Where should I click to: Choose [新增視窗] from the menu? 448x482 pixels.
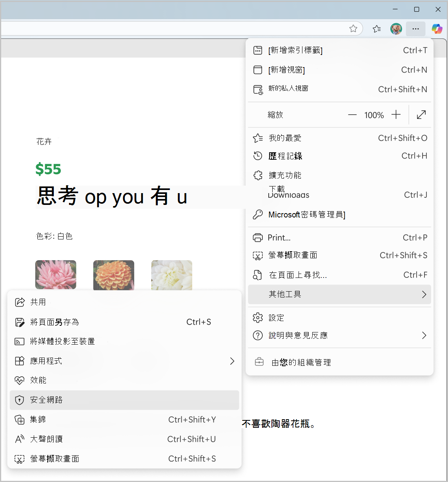point(340,70)
